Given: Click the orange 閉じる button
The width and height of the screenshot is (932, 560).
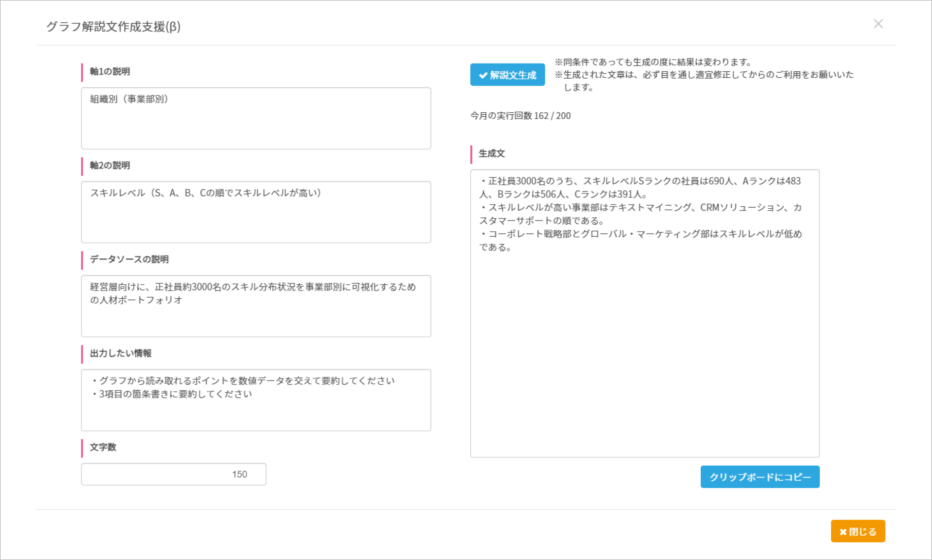Looking at the screenshot, I should (858, 531).
